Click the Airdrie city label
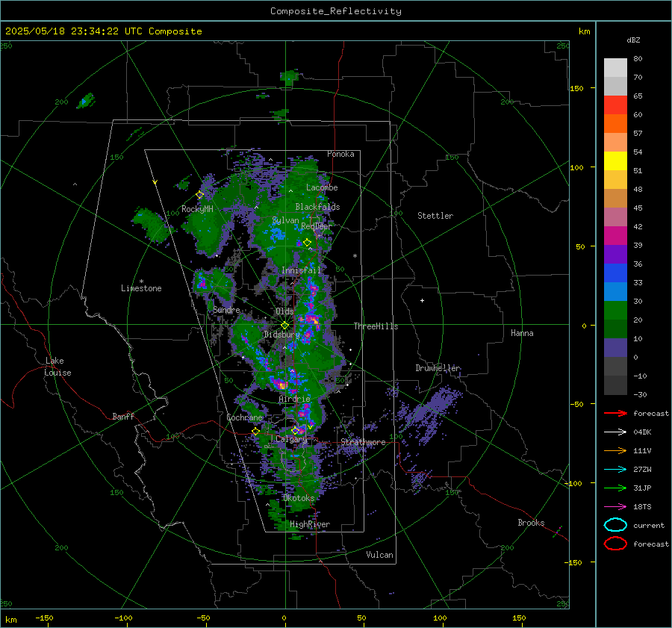Image resolution: width=672 pixels, height=628 pixels. (x=294, y=399)
